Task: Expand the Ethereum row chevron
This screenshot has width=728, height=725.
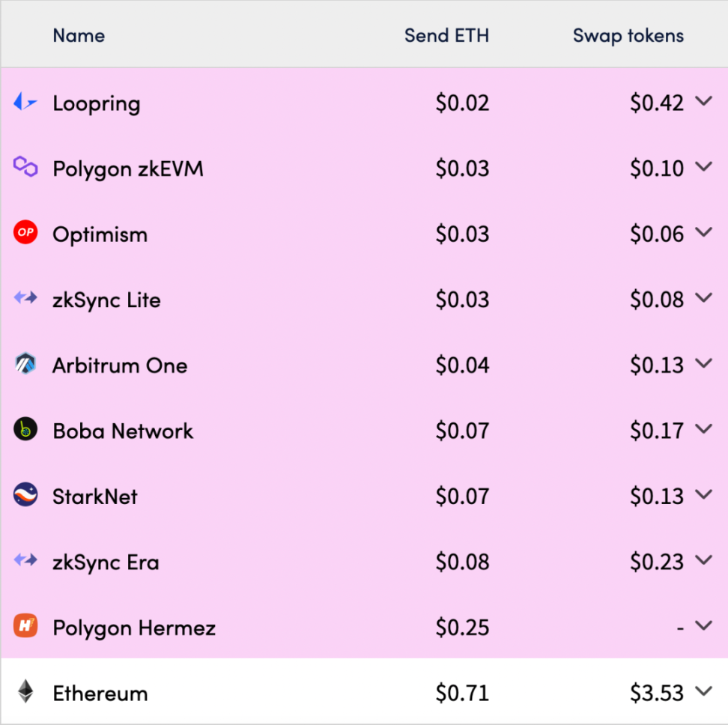Action: click(704, 691)
